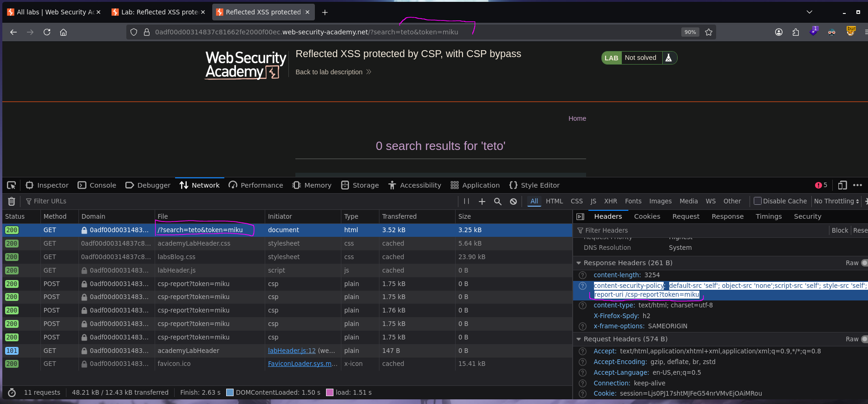
Task: Filter requests by XHR
Action: point(610,201)
